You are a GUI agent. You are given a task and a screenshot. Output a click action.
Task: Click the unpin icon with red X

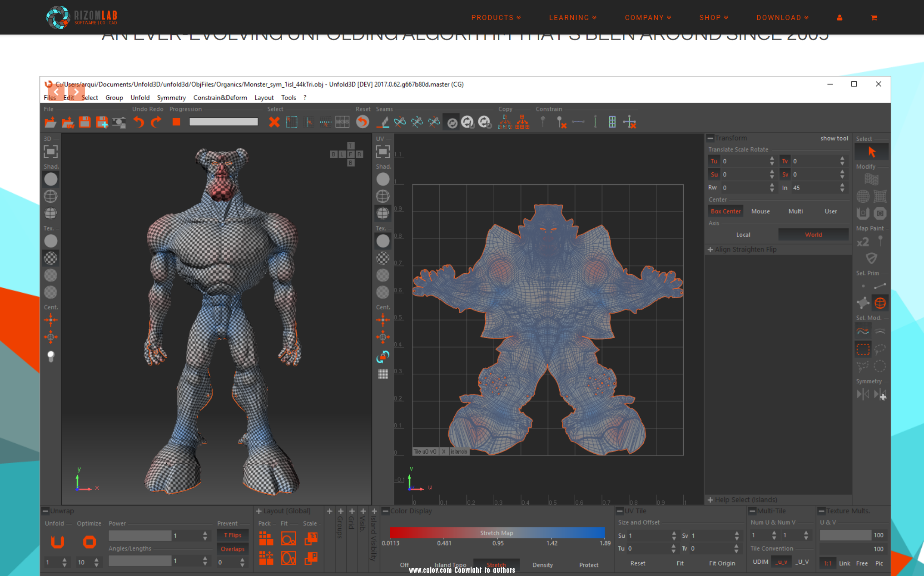coord(561,122)
